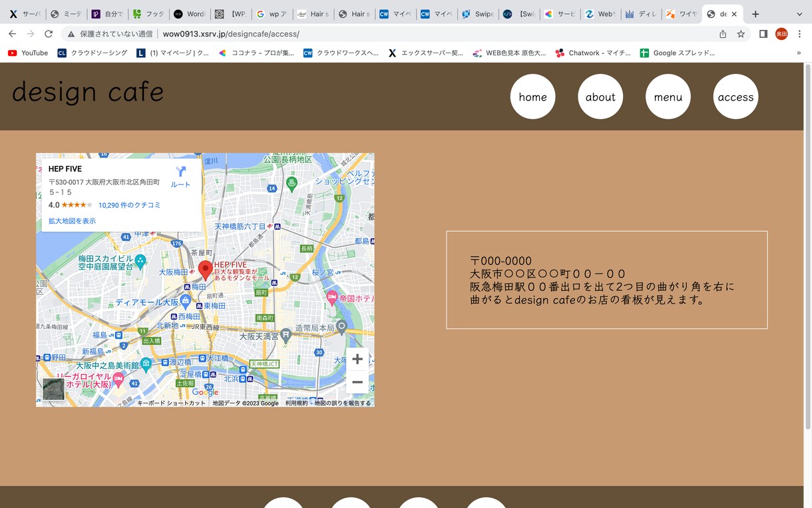The width and height of the screenshot is (812, 508).
Task: Open the browser side panel
Action: pyautogui.click(x=763, y=34)
